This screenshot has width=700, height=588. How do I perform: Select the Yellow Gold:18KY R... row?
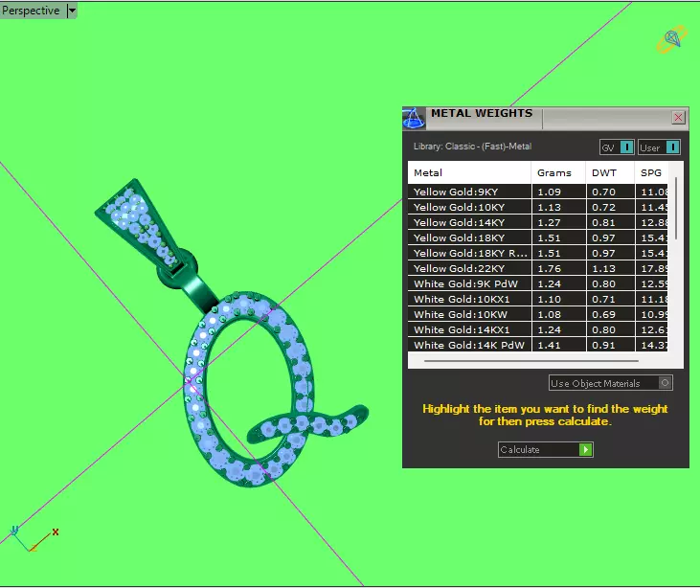(537, 253)
